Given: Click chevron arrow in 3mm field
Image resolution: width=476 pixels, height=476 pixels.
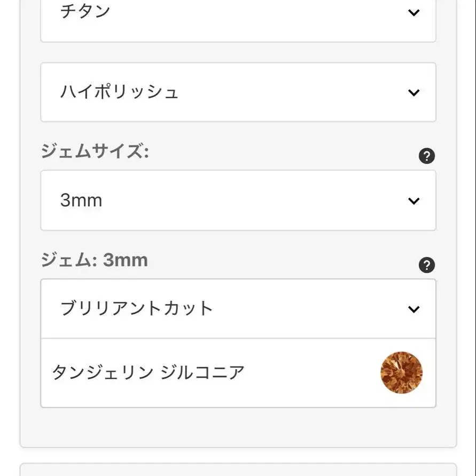Looking at the screenshot, I should 413,201.
